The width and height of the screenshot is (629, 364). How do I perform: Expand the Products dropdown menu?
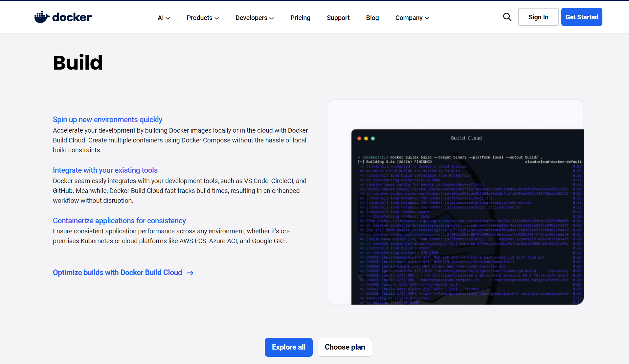(x=203, y=18)
